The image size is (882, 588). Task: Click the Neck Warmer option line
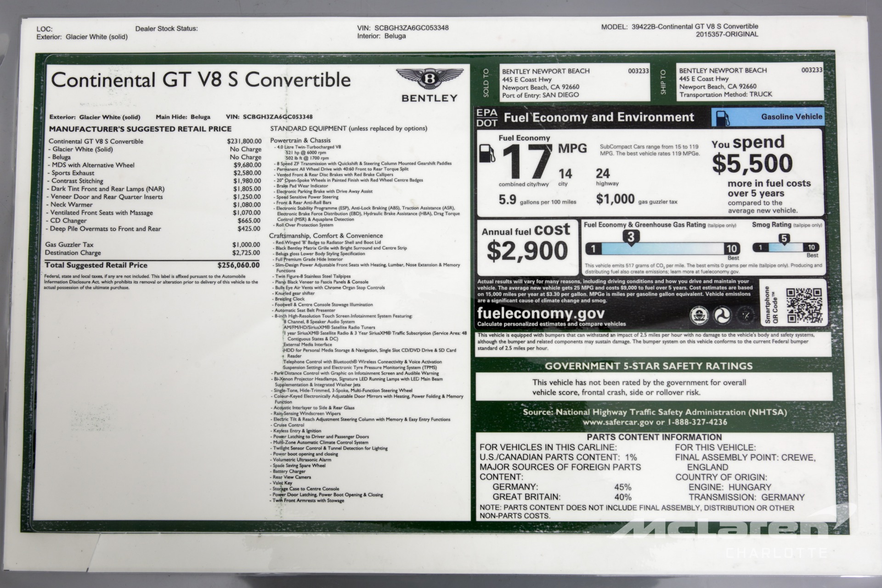(x=155, y=204)
